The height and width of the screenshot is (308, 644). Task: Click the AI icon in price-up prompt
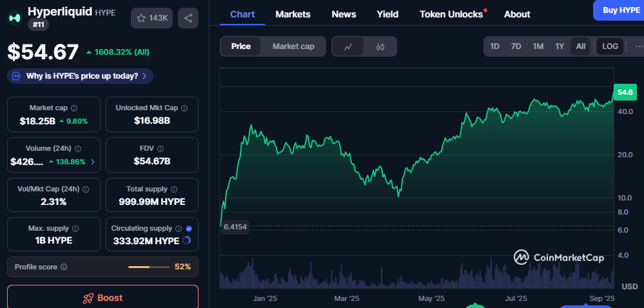16,76
